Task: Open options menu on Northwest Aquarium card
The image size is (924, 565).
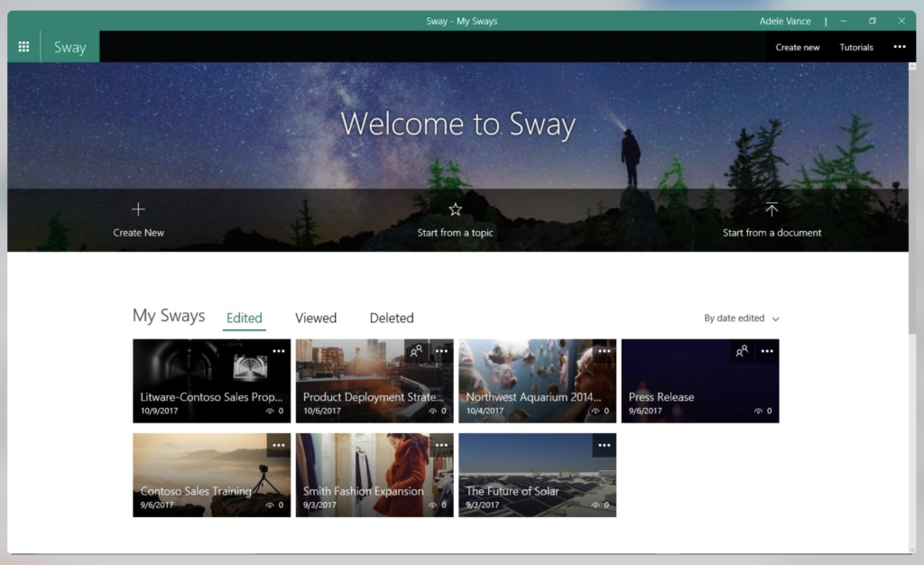Action: [x=604, y=351]
